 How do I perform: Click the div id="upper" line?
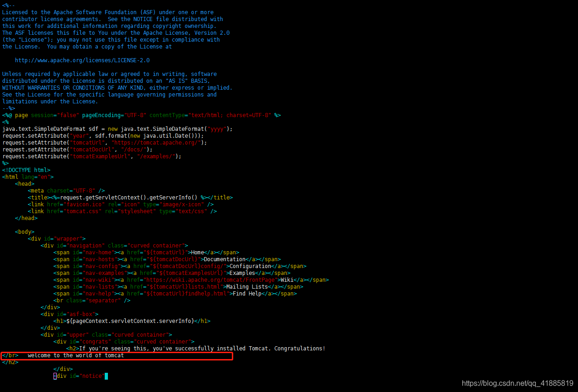click(x=107, y=335)
